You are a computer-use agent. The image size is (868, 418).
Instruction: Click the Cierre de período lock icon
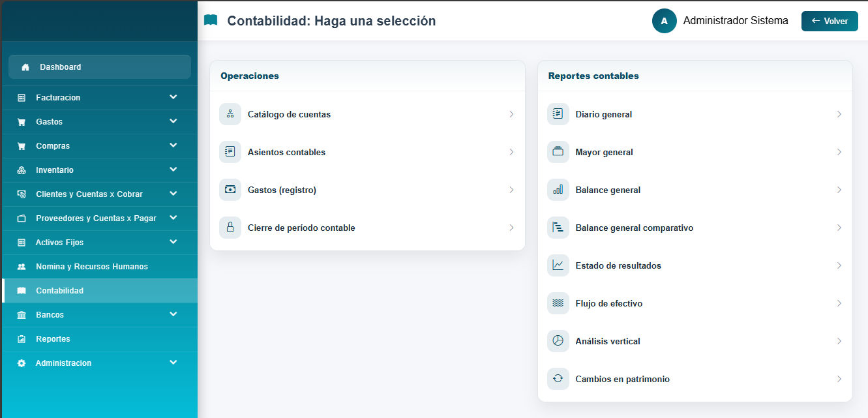tap(230, 228)
